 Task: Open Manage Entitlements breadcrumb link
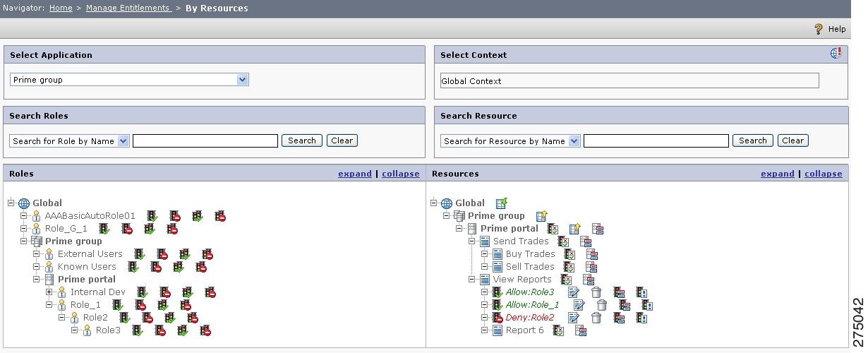[x=128, y=8]
